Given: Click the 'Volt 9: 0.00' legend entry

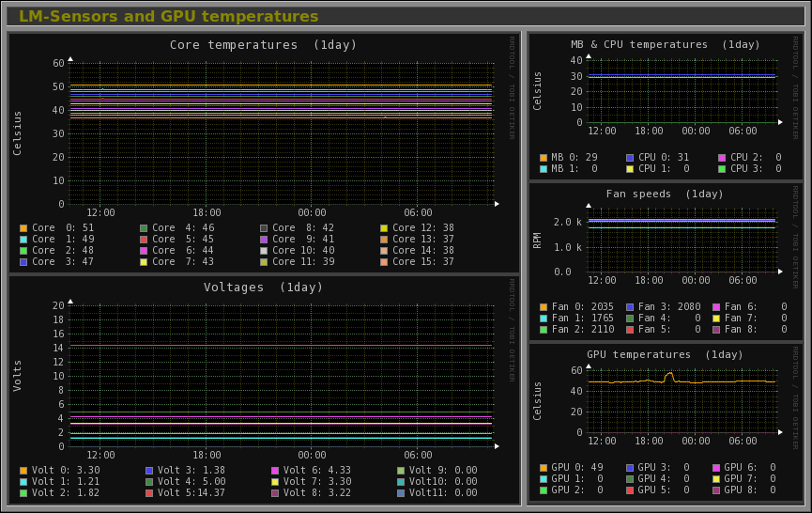Looking at the screenshot, I should (x=437, y=471).
